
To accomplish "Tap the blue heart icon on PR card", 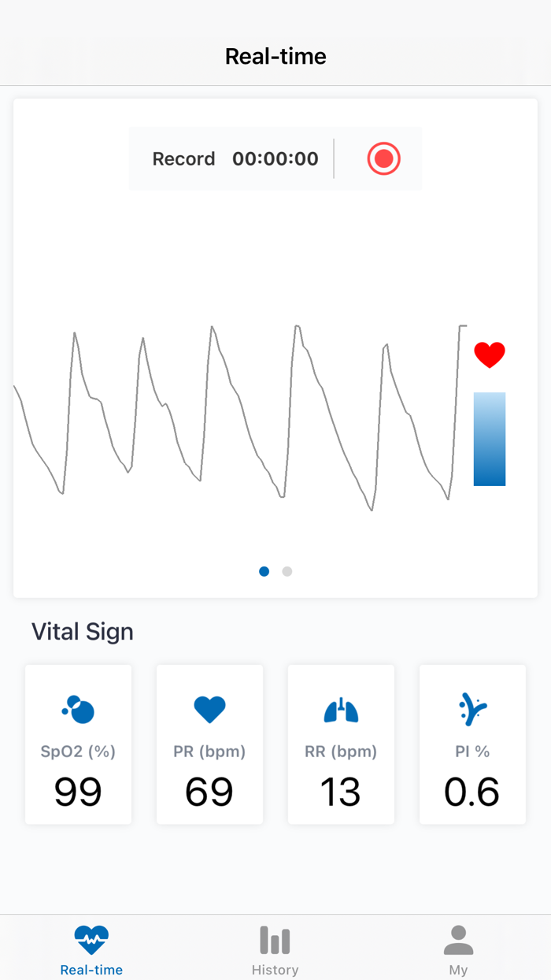I will pyautogui.click(x=209, y=708).
